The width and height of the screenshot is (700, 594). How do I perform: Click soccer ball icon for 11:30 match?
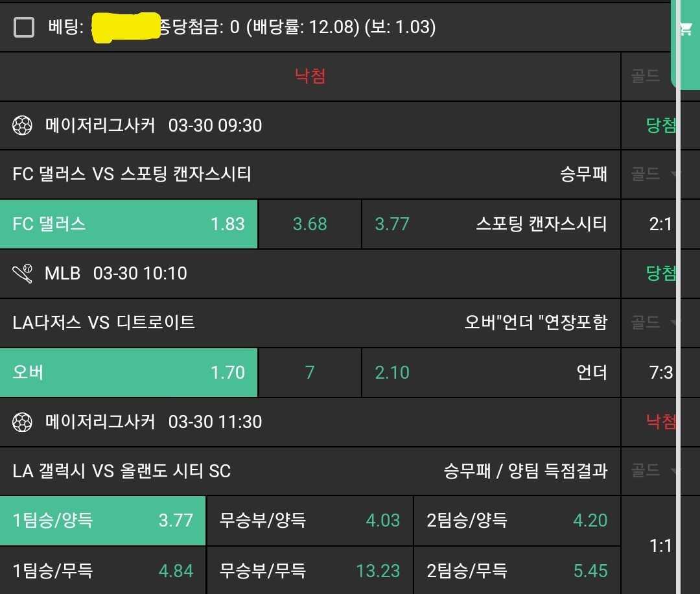23,422
